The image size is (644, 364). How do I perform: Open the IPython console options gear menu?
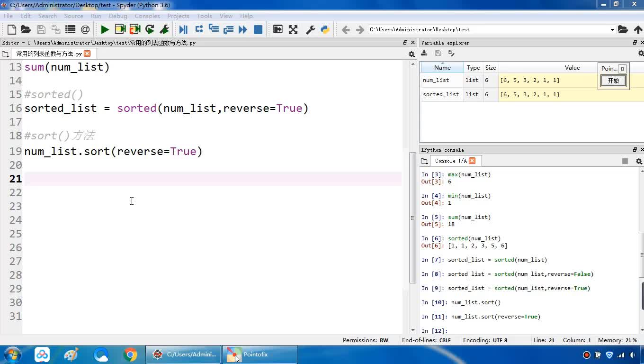[x=639, y=161]
